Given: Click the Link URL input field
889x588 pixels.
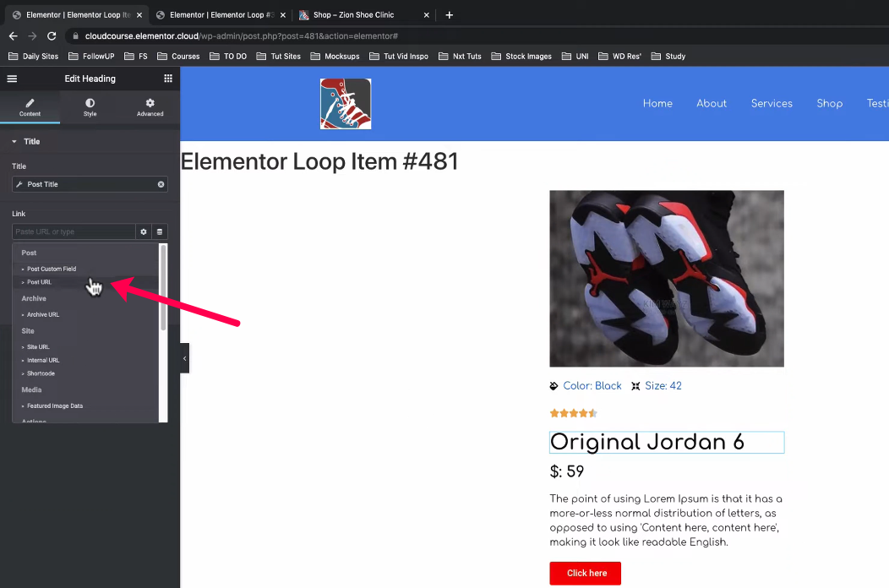Looking at the screenshot, I should tap(74, 232).
